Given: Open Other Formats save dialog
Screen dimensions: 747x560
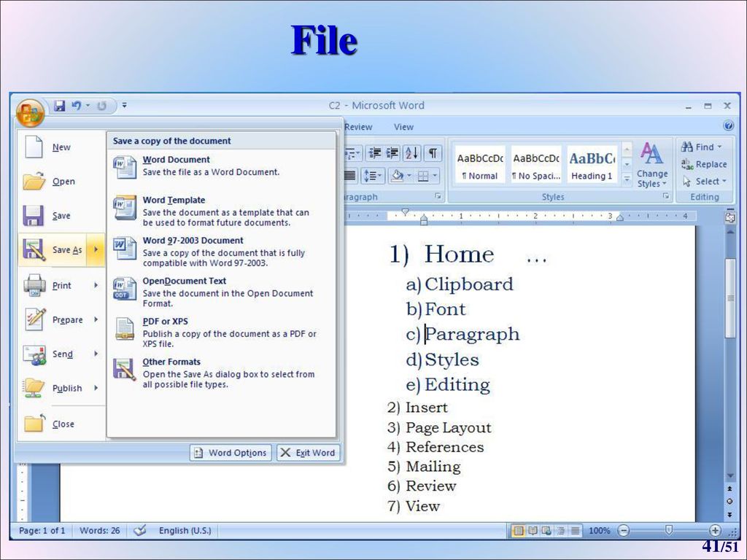Looking at the screenshot, I should (x=221, y=373).
